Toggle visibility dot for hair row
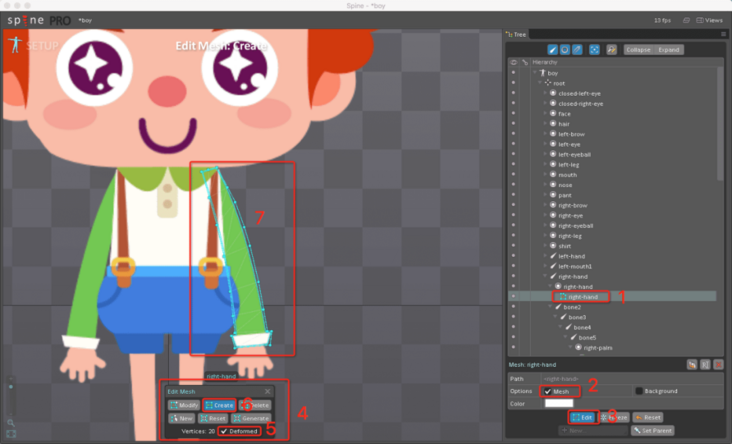 pyautogui.click(x=514, y=124)
